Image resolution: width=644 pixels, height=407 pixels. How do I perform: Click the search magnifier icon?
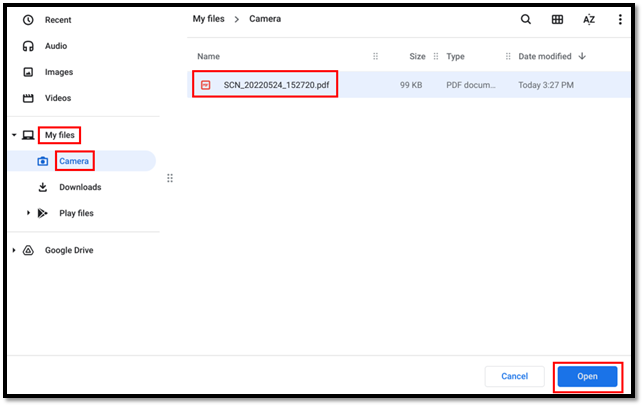[x=525, y=19]
